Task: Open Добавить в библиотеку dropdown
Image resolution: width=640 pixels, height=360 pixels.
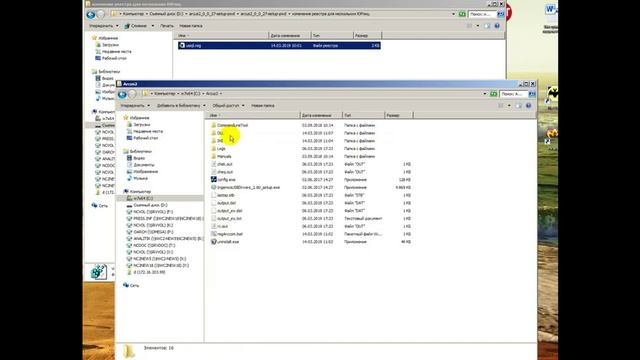Action: pyautogui.click(x=181, y=106)
